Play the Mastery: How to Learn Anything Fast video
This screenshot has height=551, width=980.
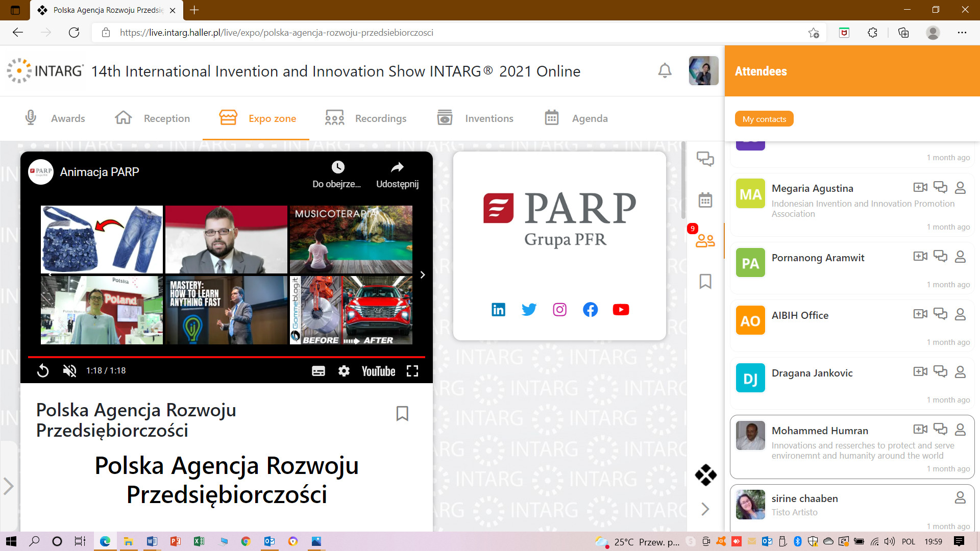(x=226, y=310)
